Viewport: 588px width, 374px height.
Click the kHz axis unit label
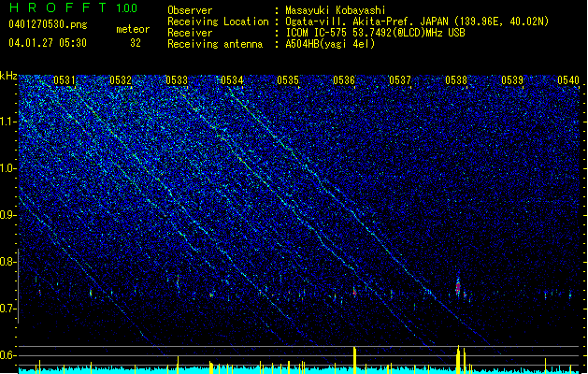pos(8,76)
